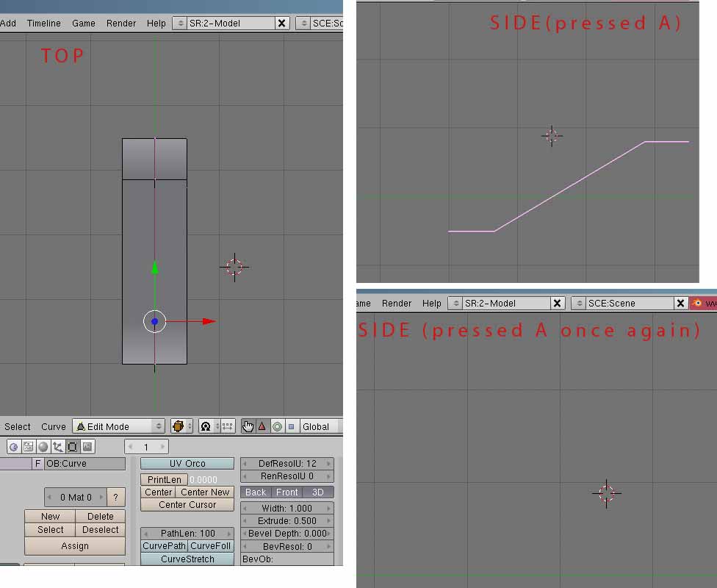Toggle the CurvePath option
Viewport: 717px width, 588px height.
pos(164,546)
